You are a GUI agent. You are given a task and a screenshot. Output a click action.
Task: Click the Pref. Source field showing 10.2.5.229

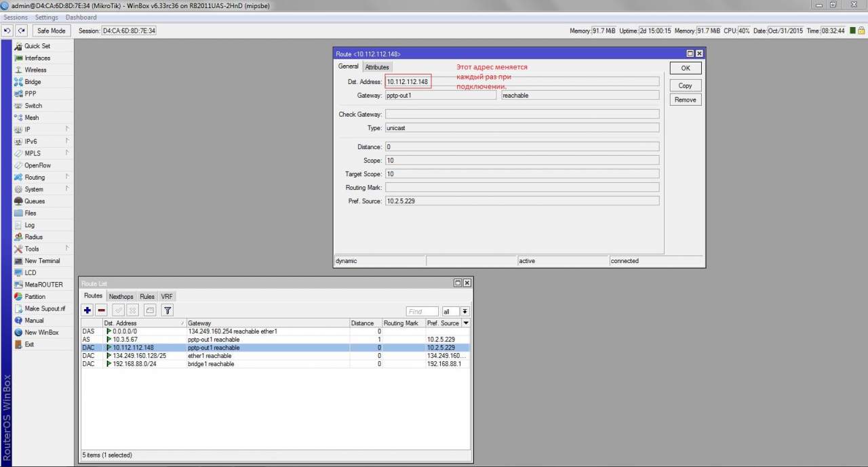[x=522, y=201]
